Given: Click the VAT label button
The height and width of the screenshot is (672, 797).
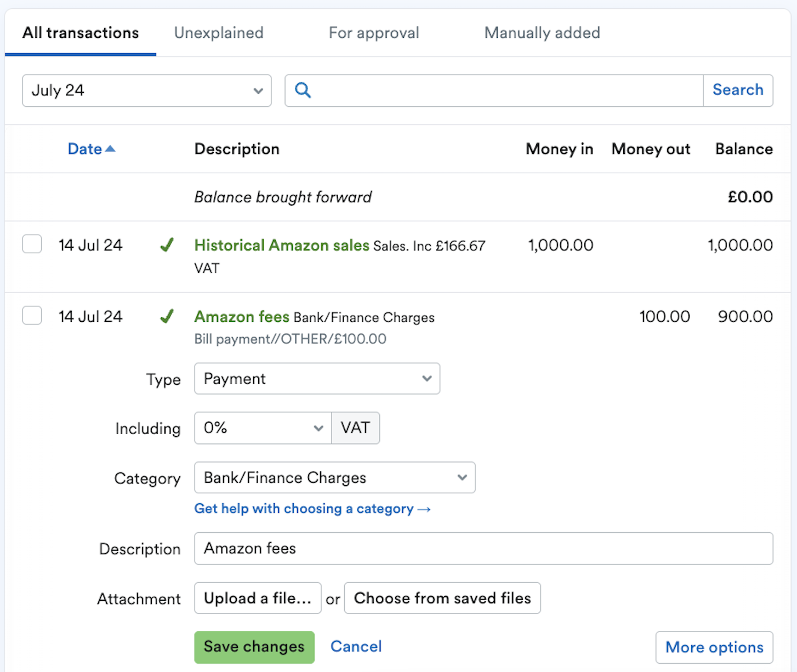Looking at the screenshot, I should pos(355,428).
